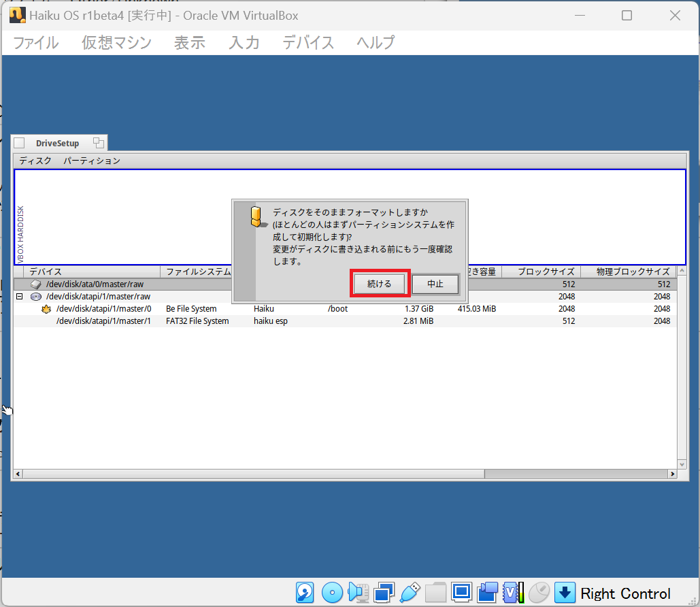Click the vertical scrollbar down arrow

point(682,465)
